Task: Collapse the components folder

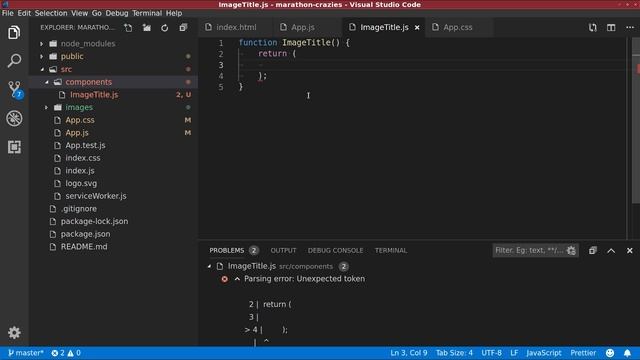Action: 47,82
